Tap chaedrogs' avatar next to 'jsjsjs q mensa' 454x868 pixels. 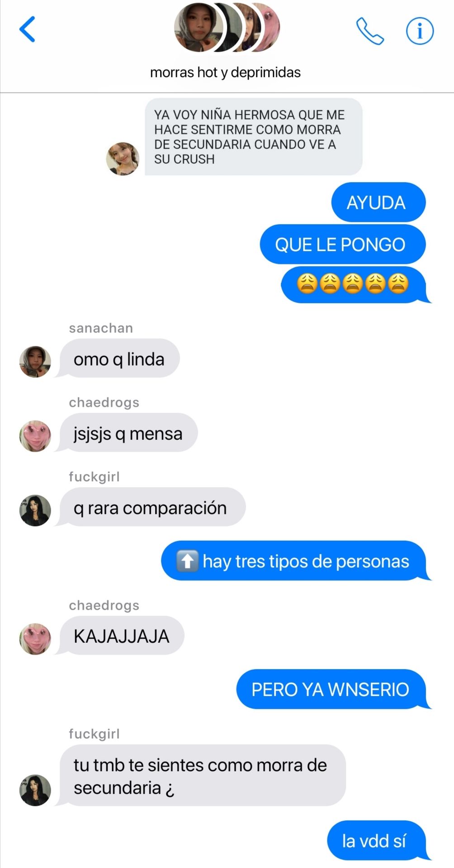pyautogui.click(x=35, y=436)
